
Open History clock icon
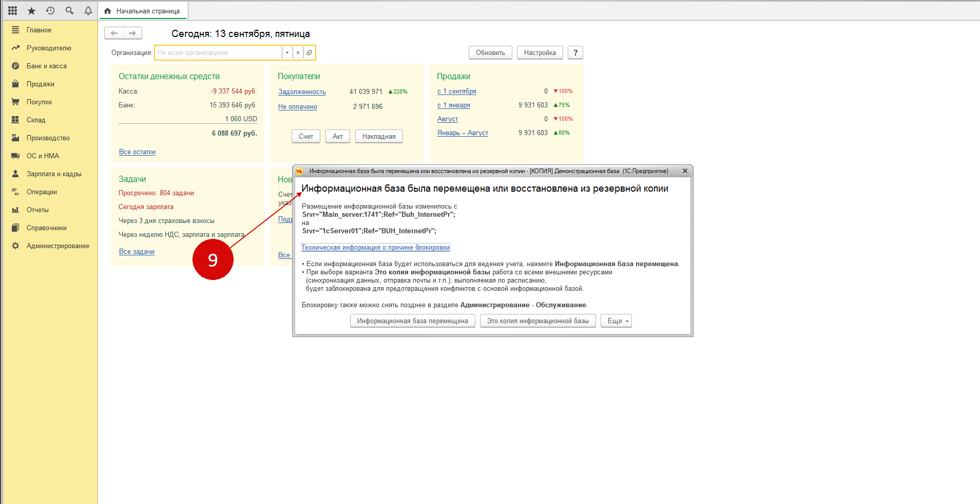[x=50, y=11]
